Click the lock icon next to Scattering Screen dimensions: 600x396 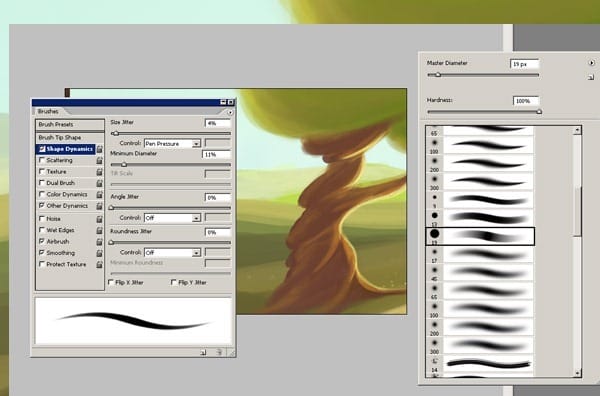coord(99,161)
